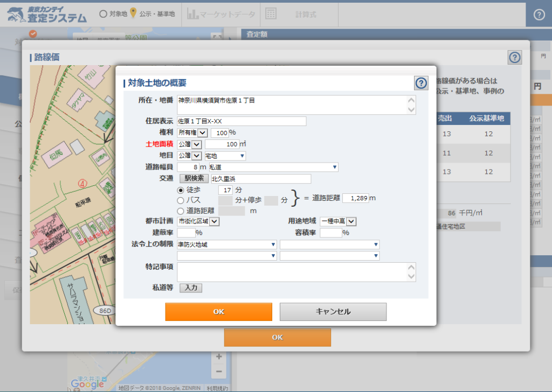Click the station name field 北久里浜
Screen dimensions: 552x392
point(261,179)
